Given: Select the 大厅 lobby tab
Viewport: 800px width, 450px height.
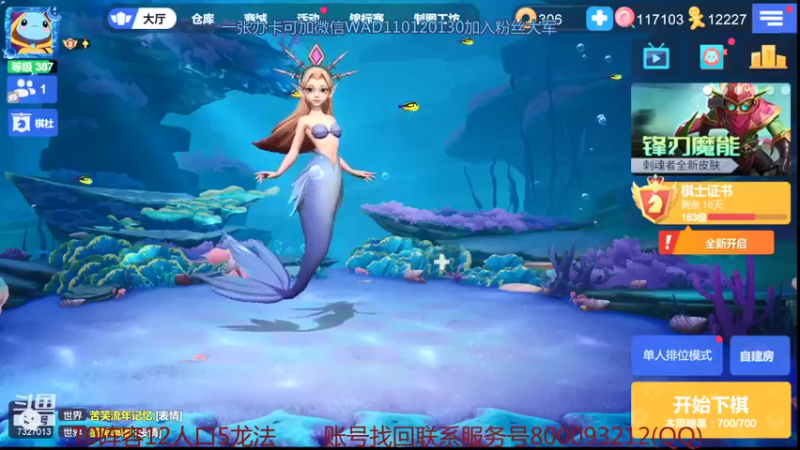Looking at the screenshot, I should pos(142,19).
